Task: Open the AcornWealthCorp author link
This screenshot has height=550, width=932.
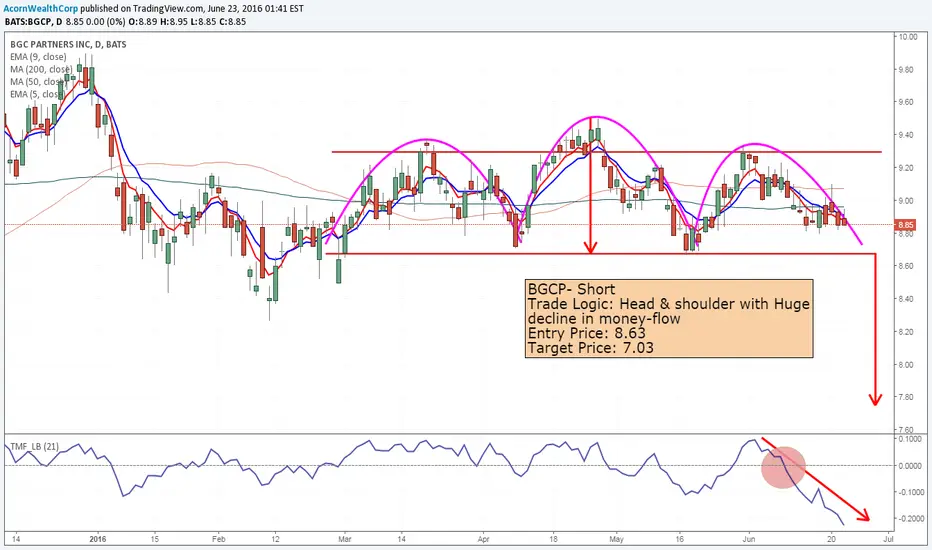Action: pos(40,9)
